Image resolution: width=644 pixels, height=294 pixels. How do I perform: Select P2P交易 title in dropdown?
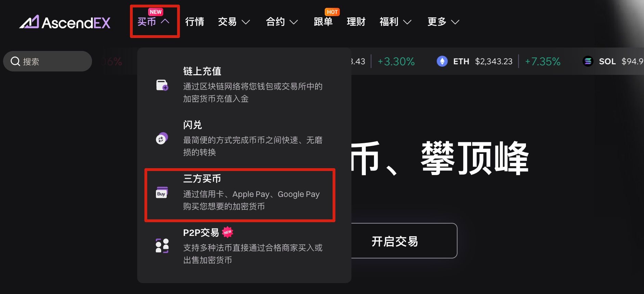click(x=201, y=233)
